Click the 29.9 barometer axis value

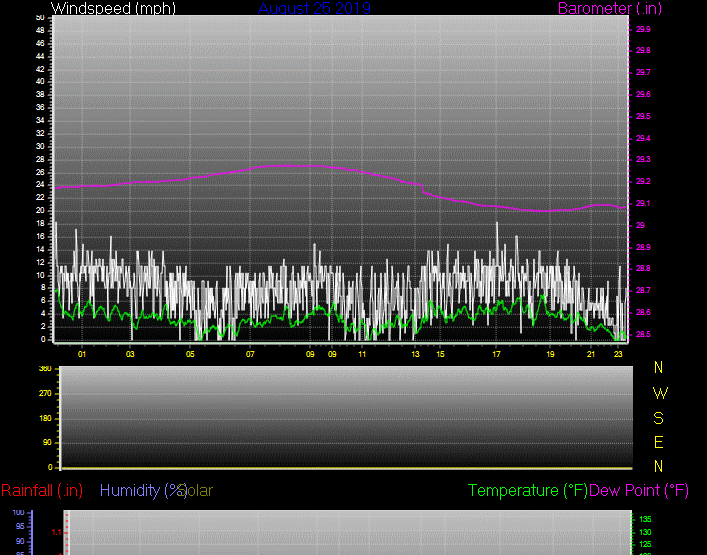tap(643, 29)
